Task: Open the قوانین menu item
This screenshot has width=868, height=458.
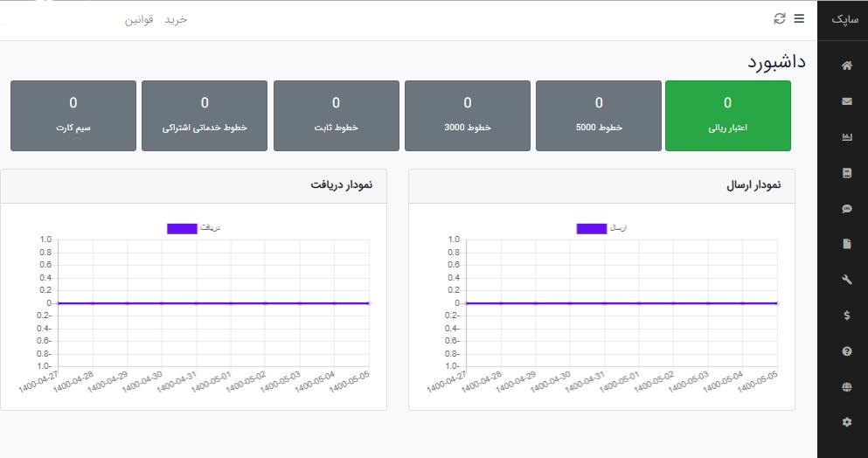Action: 140,19
